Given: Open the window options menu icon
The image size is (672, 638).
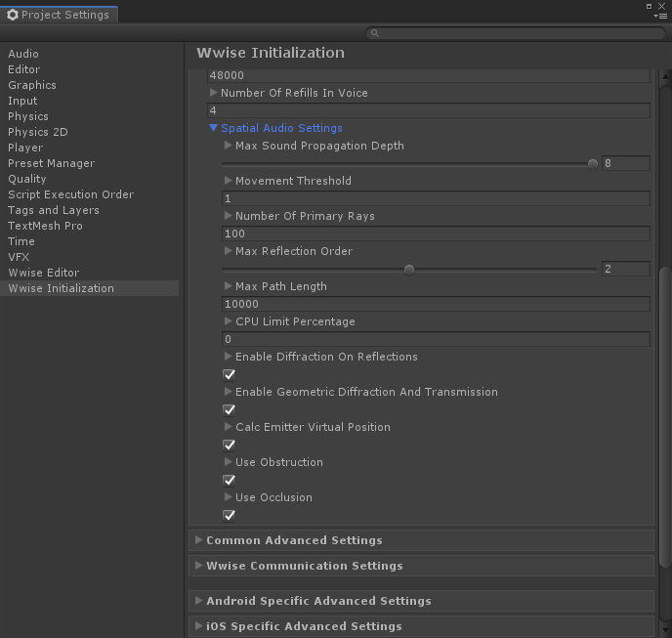Looking at the screenshot, I should (x=660, y=15).
